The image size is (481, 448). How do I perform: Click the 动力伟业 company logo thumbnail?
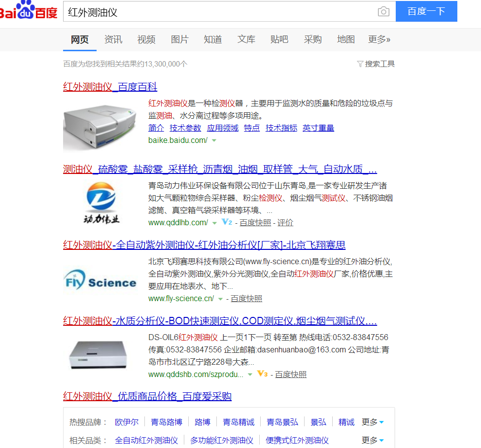point(101,203)
